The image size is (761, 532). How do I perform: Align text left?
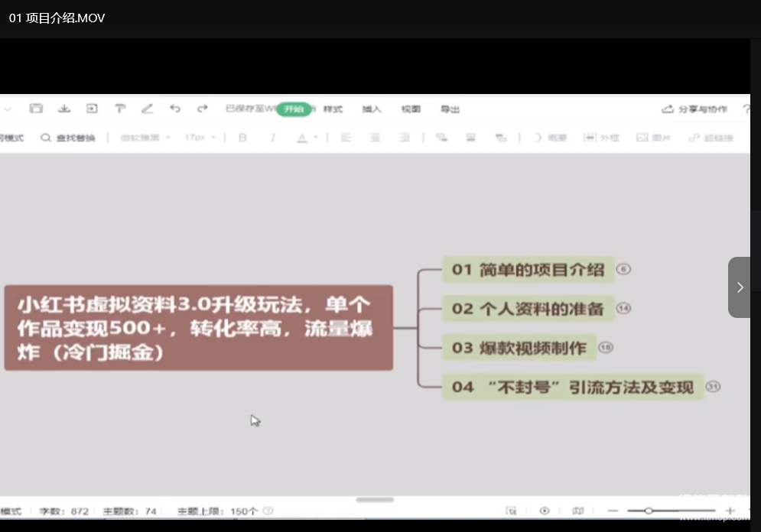(x=346, y=138)
